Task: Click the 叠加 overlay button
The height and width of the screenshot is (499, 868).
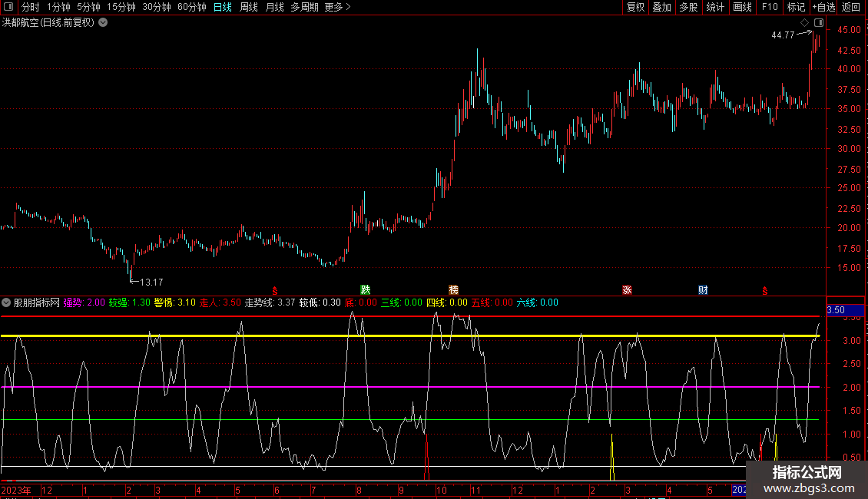Action: coord(662,7)
